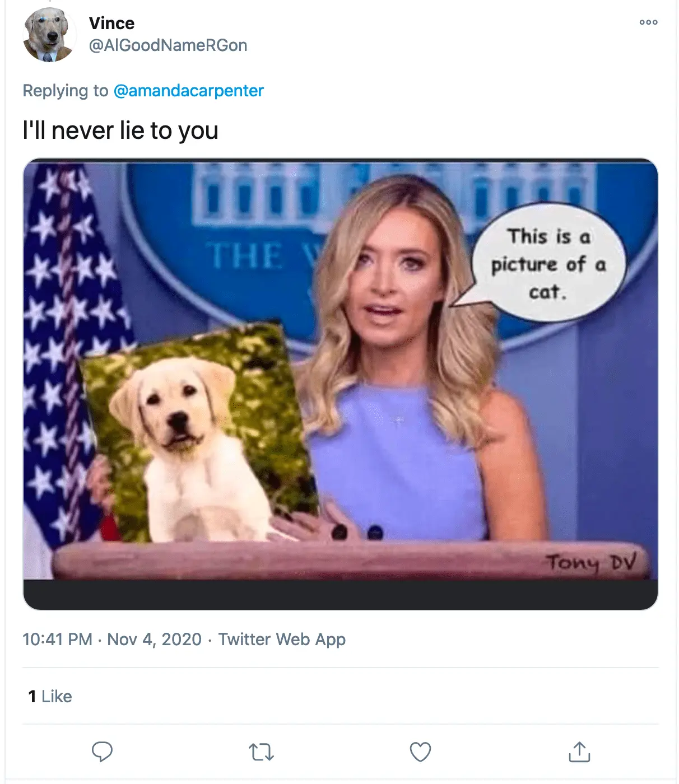Click Vince's dog profile avatar
679x784 pixels.
click(49, 35)
